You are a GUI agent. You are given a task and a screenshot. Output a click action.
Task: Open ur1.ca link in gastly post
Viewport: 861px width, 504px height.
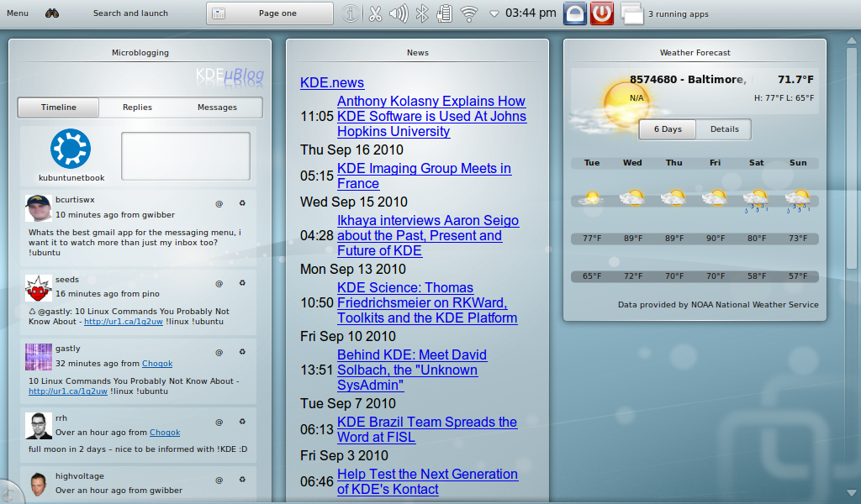[x=68, y=391]
